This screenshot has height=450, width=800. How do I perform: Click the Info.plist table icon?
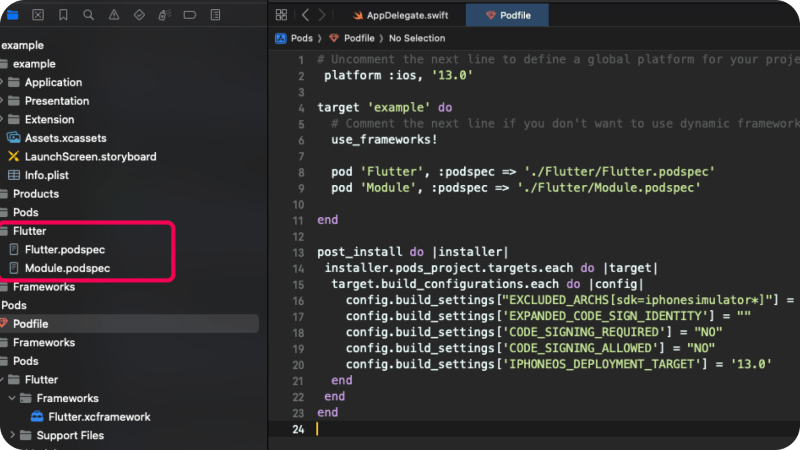pos(14,175)
